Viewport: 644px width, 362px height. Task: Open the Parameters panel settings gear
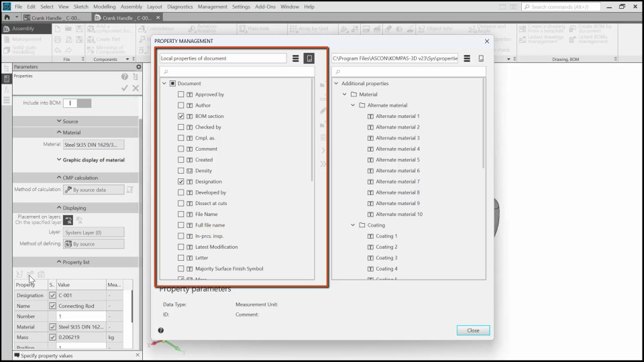[139, 67]
